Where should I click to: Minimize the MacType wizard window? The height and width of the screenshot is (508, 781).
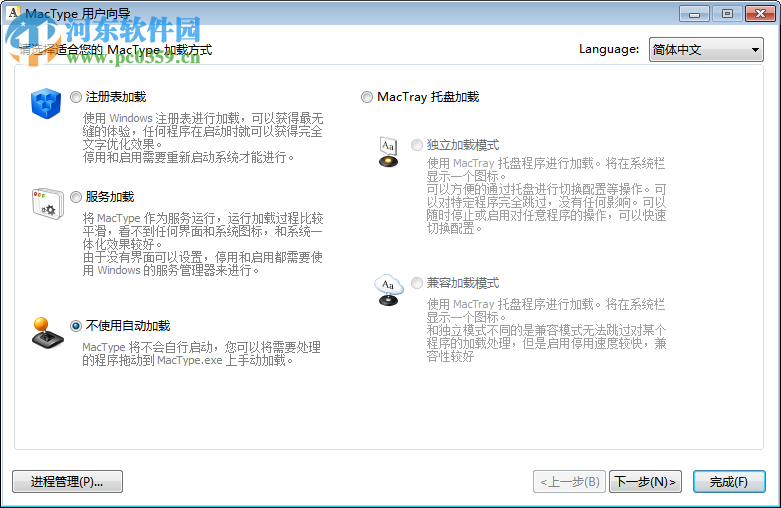694,13
